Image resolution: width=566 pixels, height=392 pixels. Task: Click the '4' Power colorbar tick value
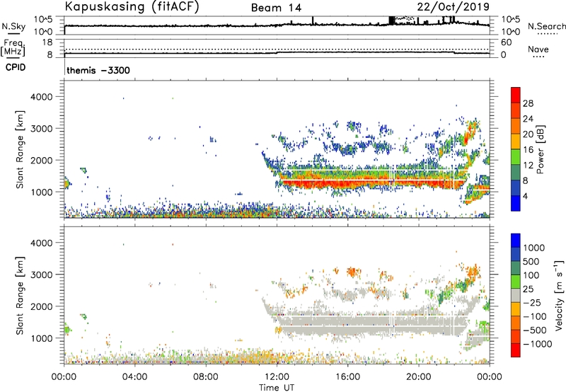coord(525,196)
